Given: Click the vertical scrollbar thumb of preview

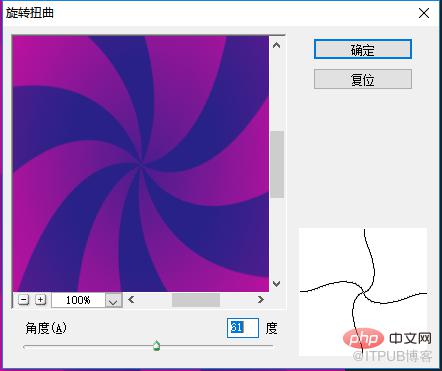Looking at the screenshot, I should (x=277, y=164).
